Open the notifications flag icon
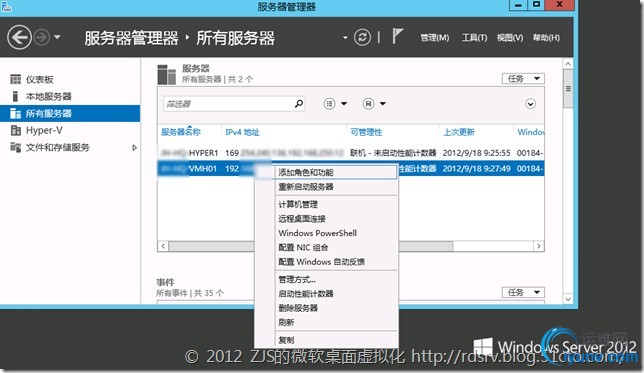The width and height of the screenshot is (644, 373). (x=397, y=36)
